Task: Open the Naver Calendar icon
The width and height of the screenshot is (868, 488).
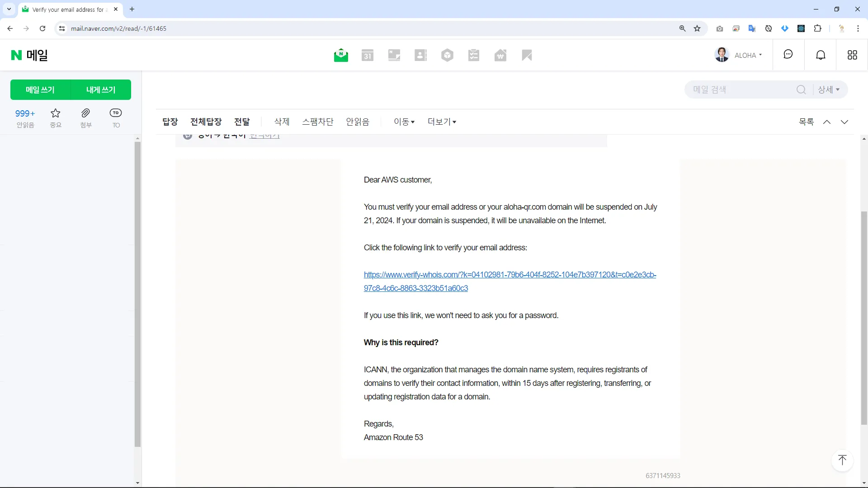Action: point(367,55)
